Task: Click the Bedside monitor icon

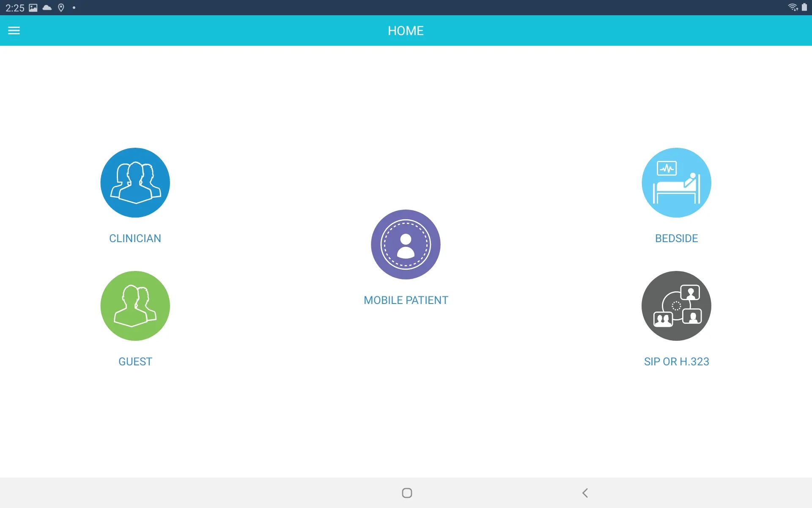Action: click(x=676, y=182)
